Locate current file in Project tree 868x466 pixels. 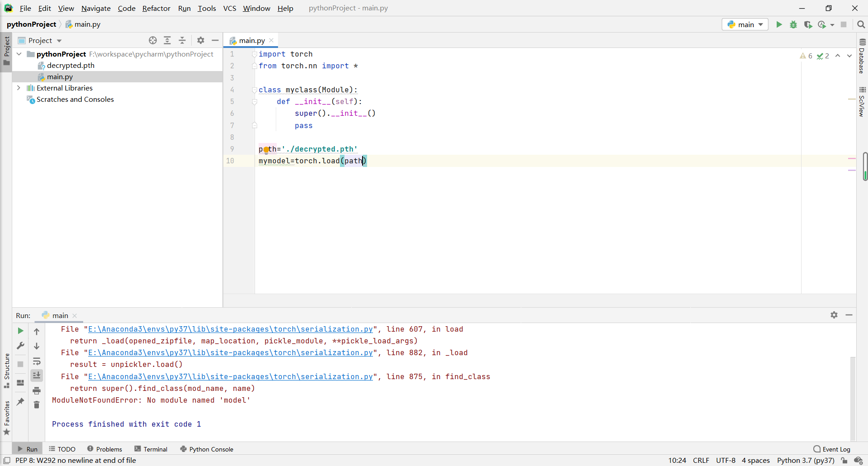point(153,40)
